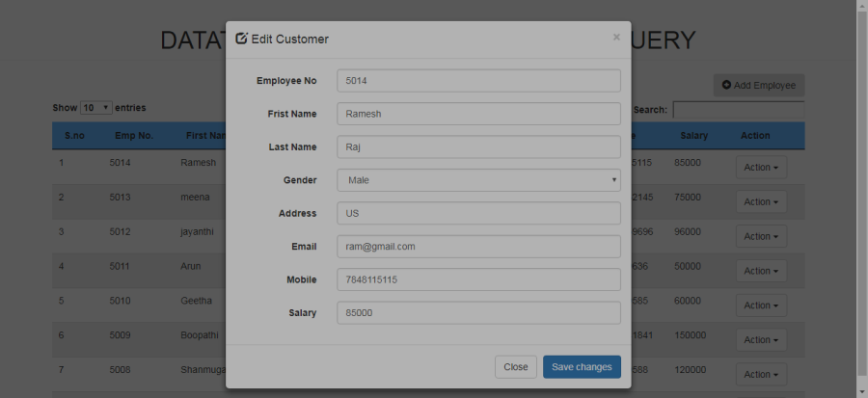
Task: Open the Action dropdown for employee 5009
Action: click(761, 340)
